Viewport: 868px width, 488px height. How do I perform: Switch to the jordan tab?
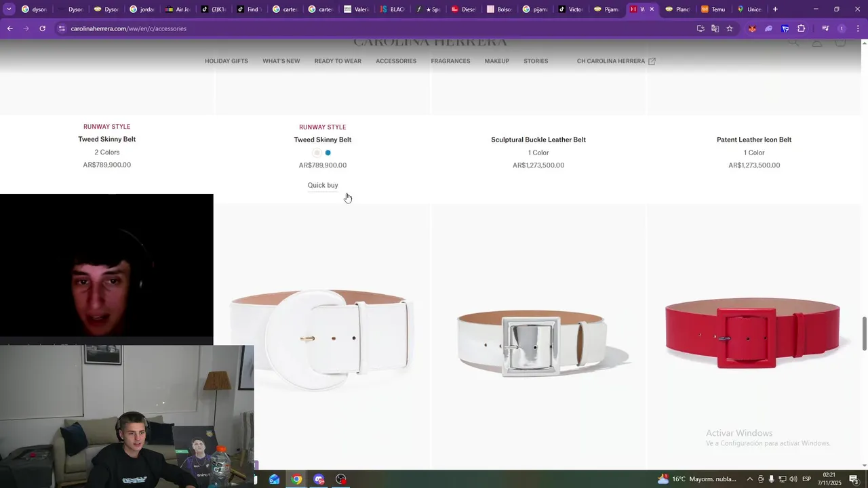click(x=142, y=9)
